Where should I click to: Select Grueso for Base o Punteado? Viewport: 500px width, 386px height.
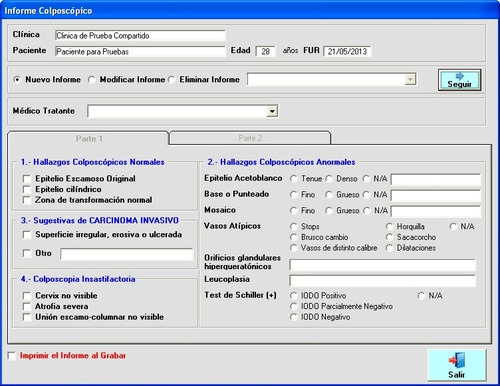tap(329, 195)
